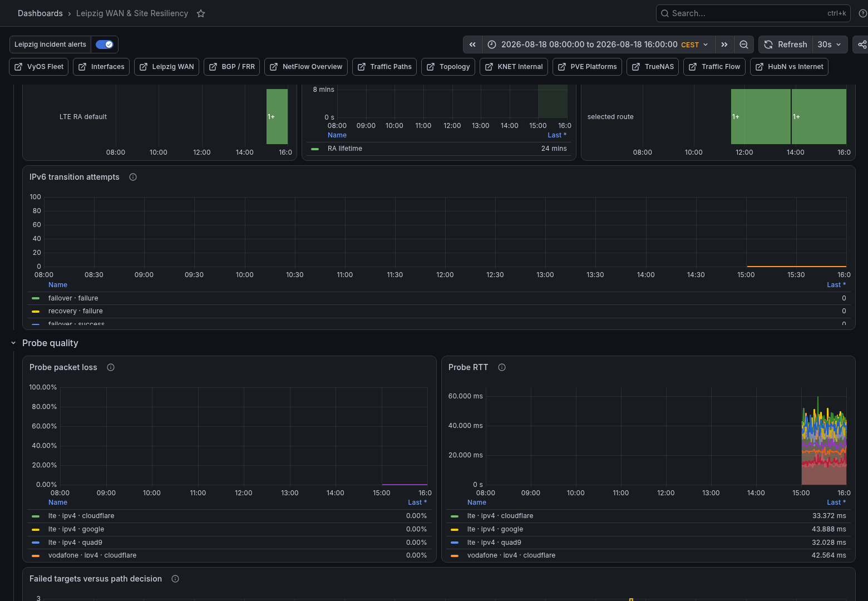The height and width of the screenshot is (601, 868).
Task: Open the time range picker dropdown
Action: coord(598,45)
